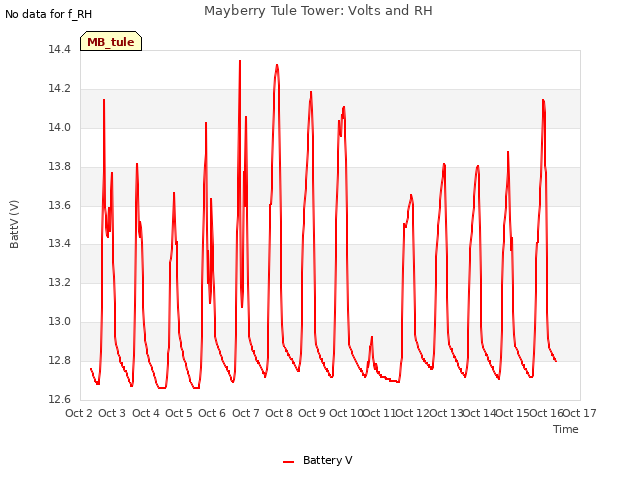Click the 14.2 y-axis tick label
Screen dimensions: 640x480
60,89
